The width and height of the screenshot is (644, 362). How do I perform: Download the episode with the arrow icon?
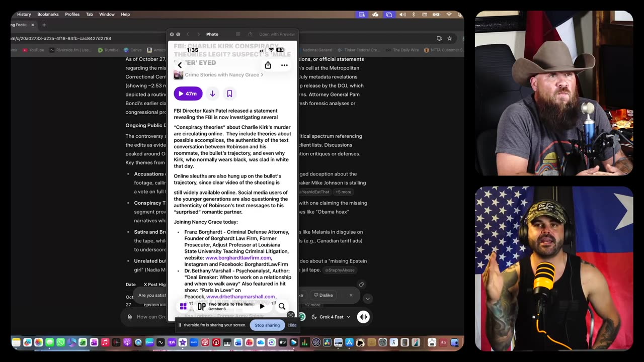[x=212, y=94]
